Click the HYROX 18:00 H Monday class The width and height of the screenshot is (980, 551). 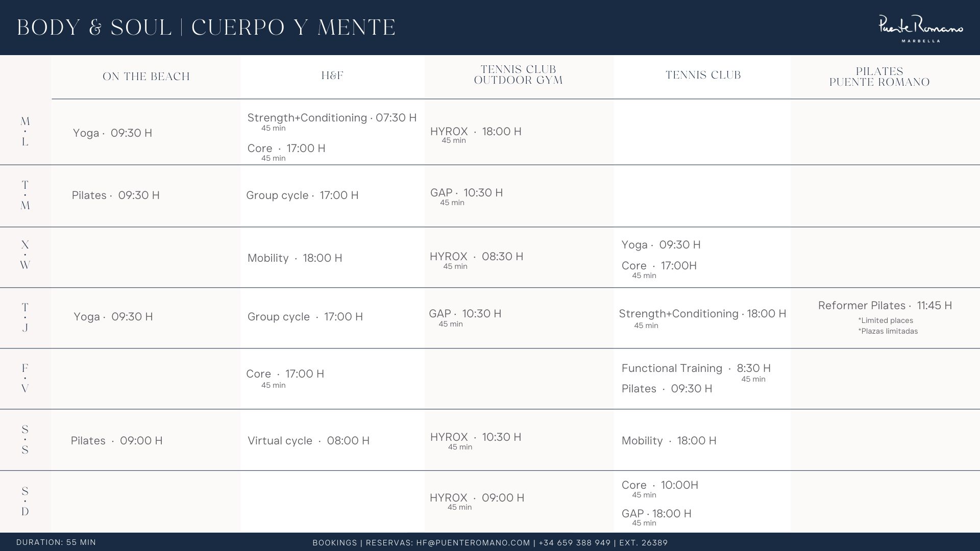pos(476,132)
